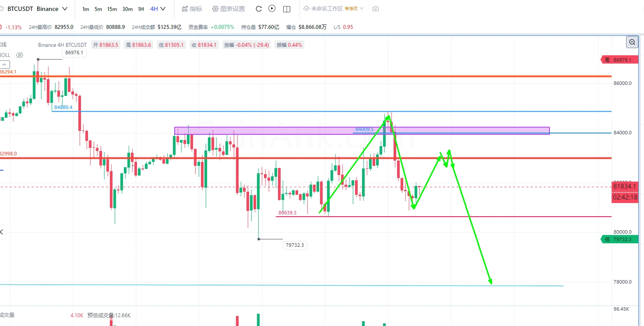Open the BTCUSDT Binance symbol dropdown
This screenshot has width=644, height=326.
[x=38, y=9]
